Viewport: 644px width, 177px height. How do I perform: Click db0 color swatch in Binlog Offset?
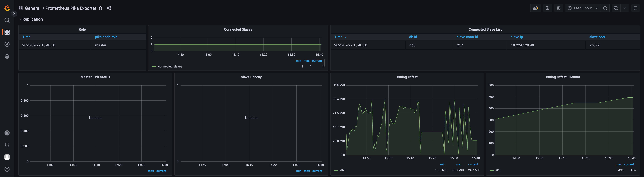(x=336, y=170)
